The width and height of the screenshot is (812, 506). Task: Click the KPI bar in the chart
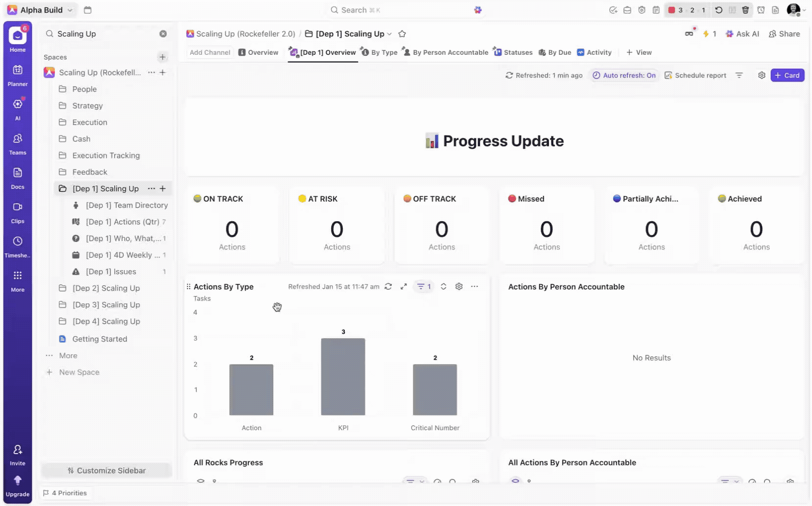343,376
